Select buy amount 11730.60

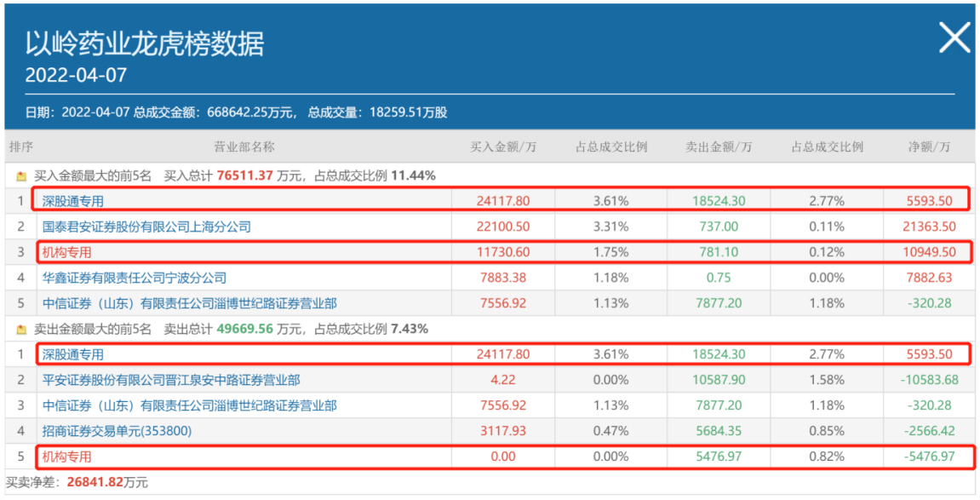click(x=503, y=252)
